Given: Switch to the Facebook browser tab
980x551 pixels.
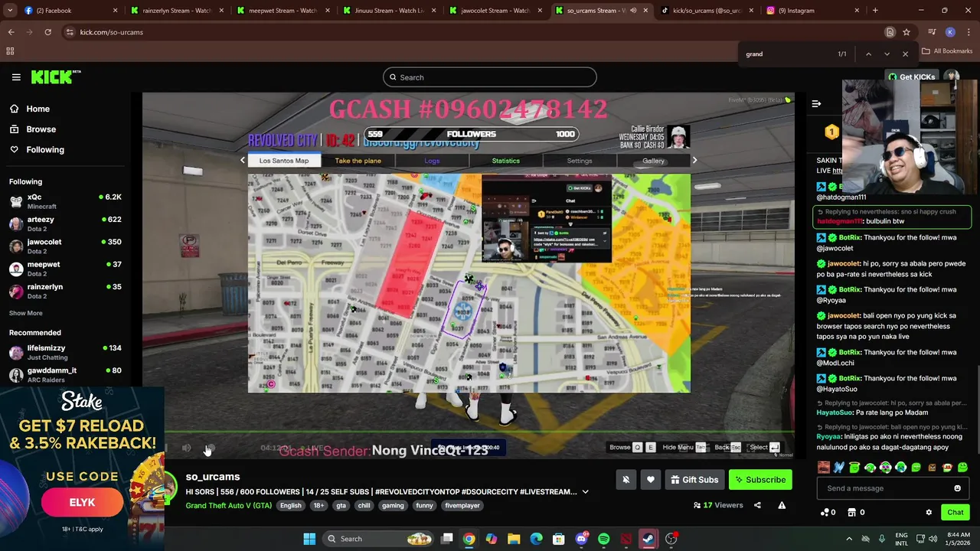Looking at the screenshot, I should (70, 11).
